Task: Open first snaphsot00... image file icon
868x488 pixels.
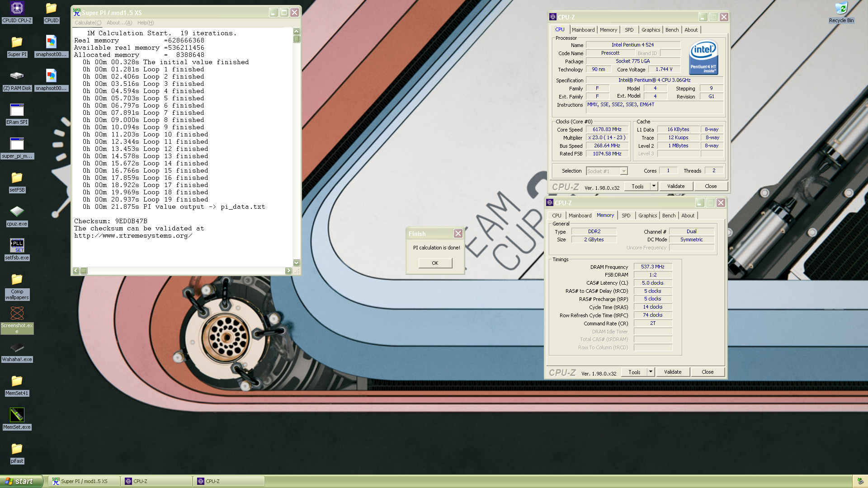Action: tap(51, 46)
